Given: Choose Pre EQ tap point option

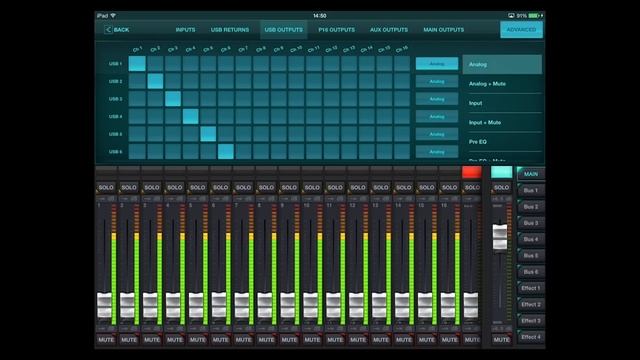Looking at the screenshot, I should [x=502, y=142].
